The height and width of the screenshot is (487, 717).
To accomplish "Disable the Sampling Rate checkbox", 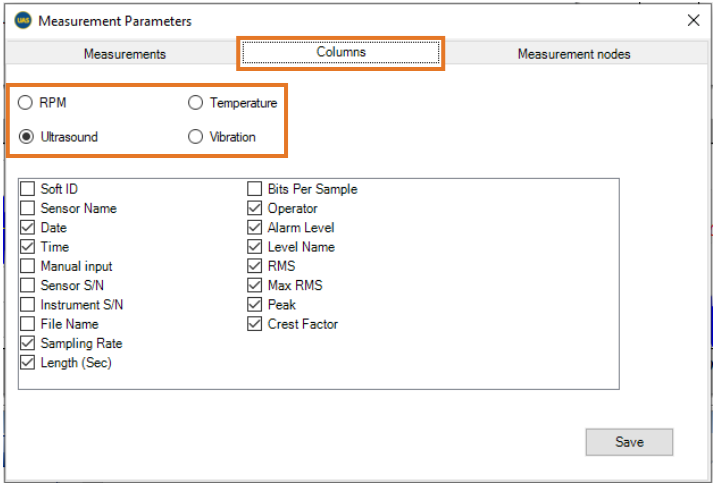I will 28,344.
